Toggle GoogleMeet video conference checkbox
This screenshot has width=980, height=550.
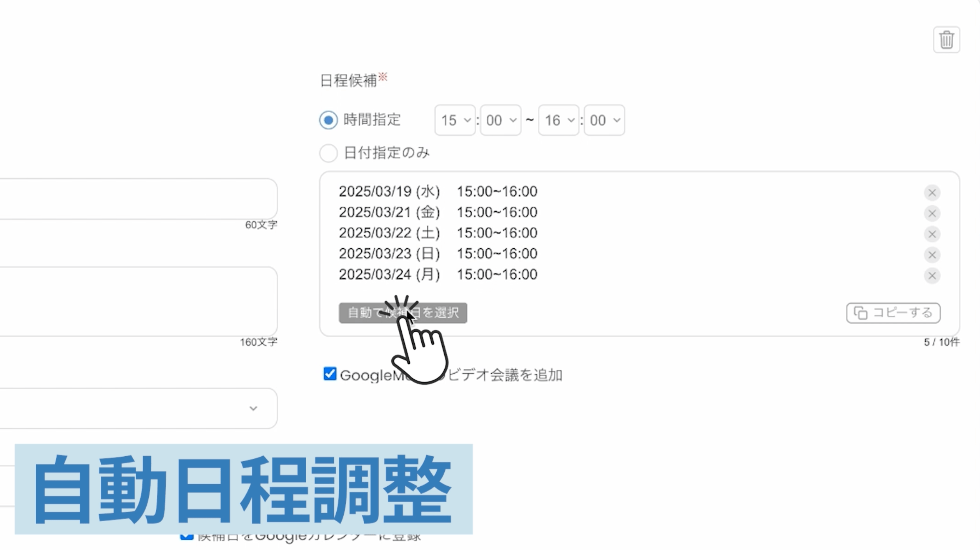coord(330,374)
